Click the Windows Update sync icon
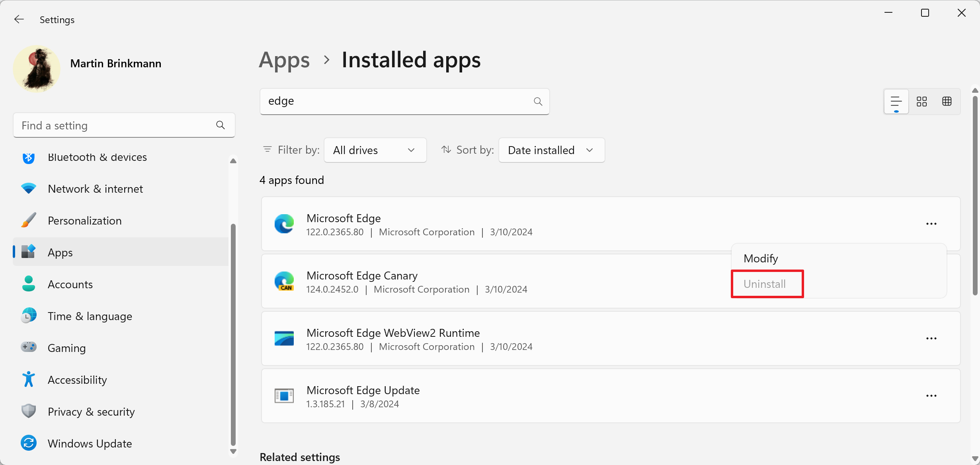This screenshot has width=980, height=465. coord(28,443)
